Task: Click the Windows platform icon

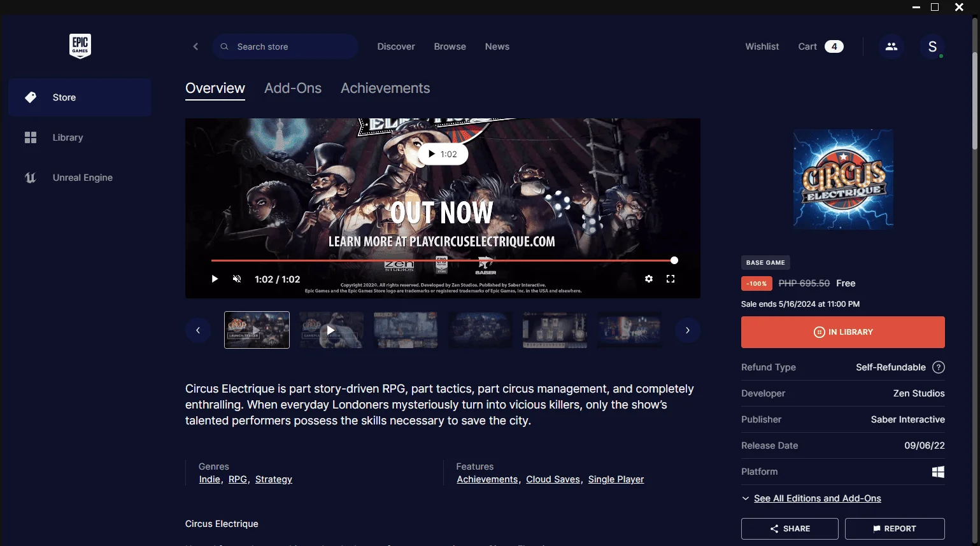Action: (x=938, y=472)
